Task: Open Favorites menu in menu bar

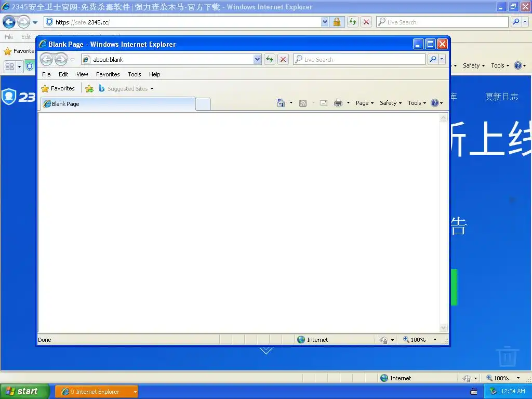Action: [108, 74]
